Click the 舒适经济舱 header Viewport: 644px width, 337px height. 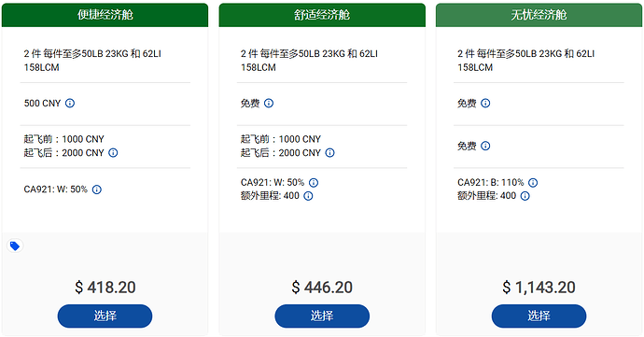(x=322, y=15)
